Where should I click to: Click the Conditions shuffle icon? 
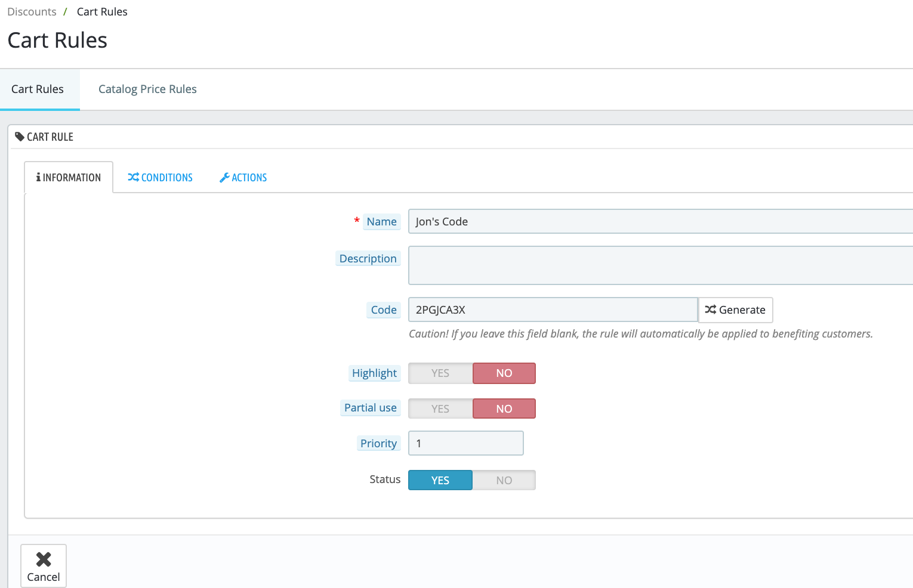pos(133,177)
